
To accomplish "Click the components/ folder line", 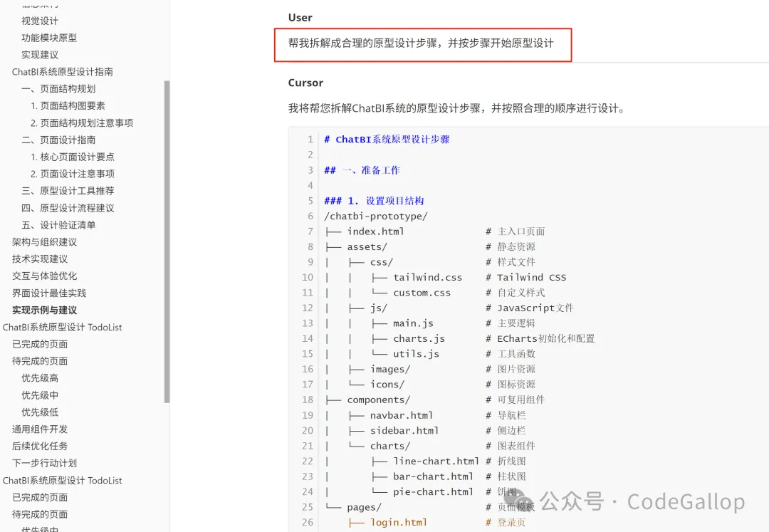I will click(x=379, y=400).
